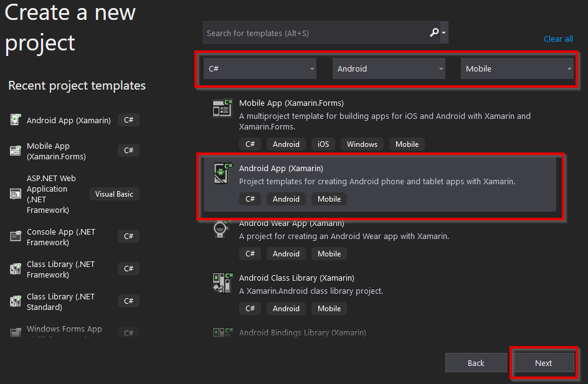Click the iOS tag under Mobile App template
Viewport: 588px width, 384px height.
click(x=323, y=144)
